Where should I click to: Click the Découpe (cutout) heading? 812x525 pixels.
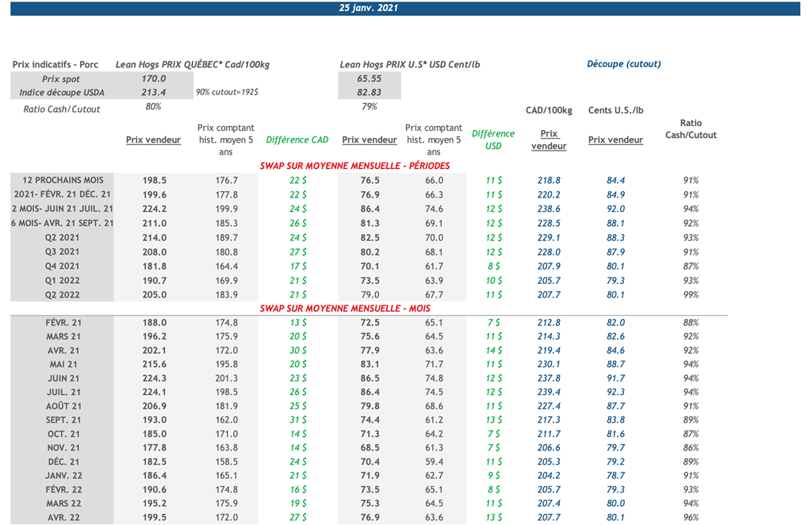point(623,64)
